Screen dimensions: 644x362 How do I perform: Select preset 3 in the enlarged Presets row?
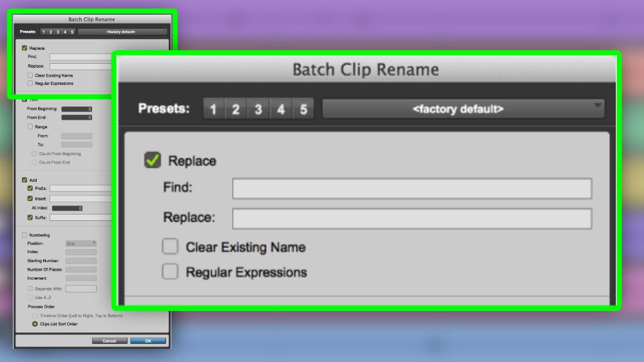click(258, 109)
